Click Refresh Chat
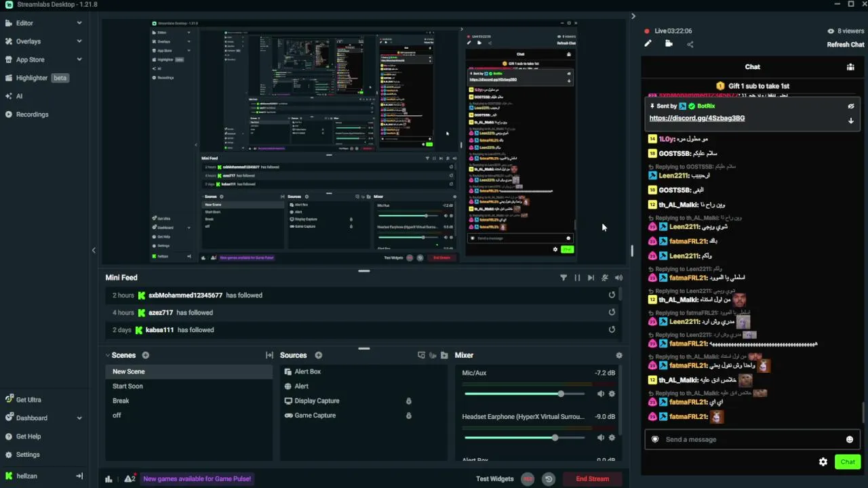Screen dimensions: 868x488 coord(846,45)
